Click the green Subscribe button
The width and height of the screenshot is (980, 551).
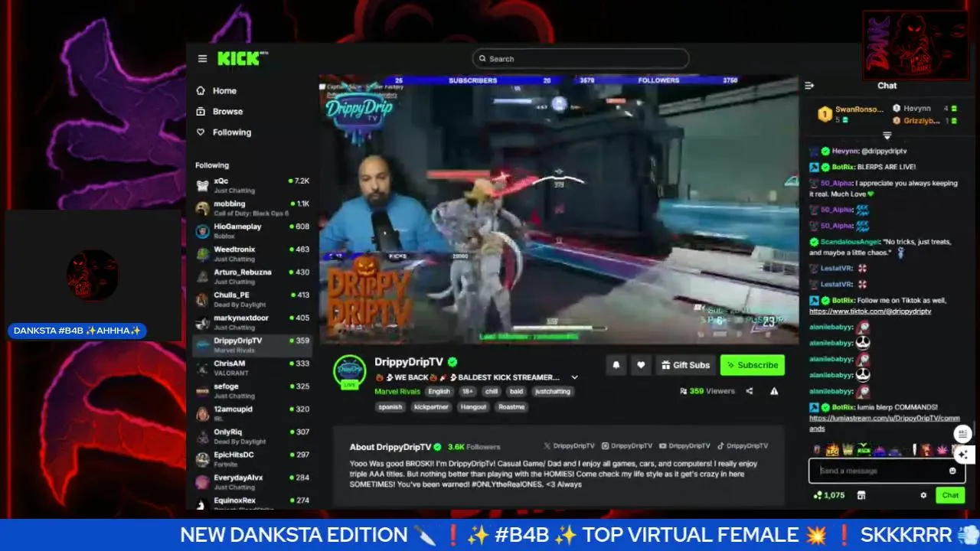click(752, 365)
